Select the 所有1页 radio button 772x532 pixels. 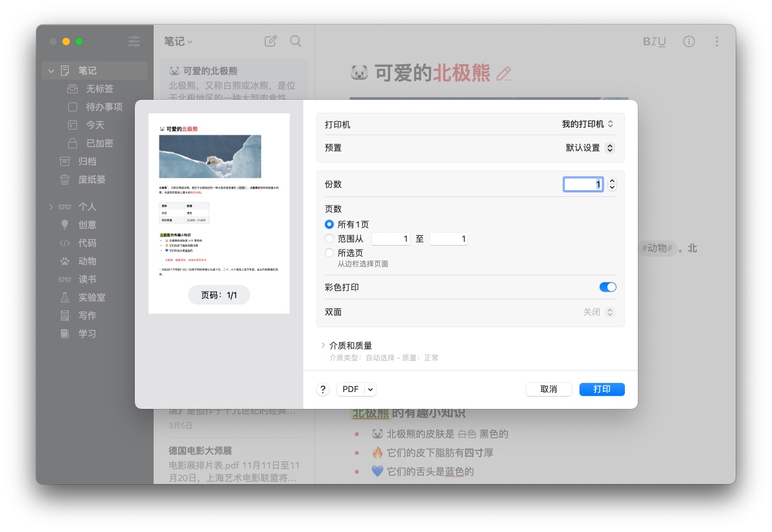point(329,224)
